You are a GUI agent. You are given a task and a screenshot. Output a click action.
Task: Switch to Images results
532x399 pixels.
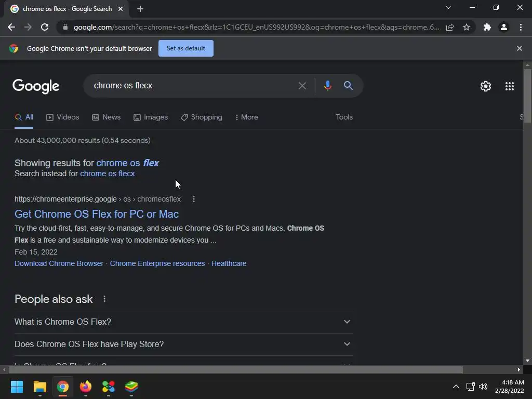coord(151,117)
